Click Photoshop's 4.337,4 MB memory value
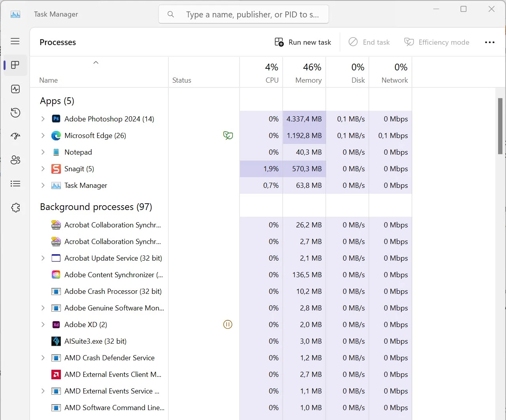 (304, 119)
